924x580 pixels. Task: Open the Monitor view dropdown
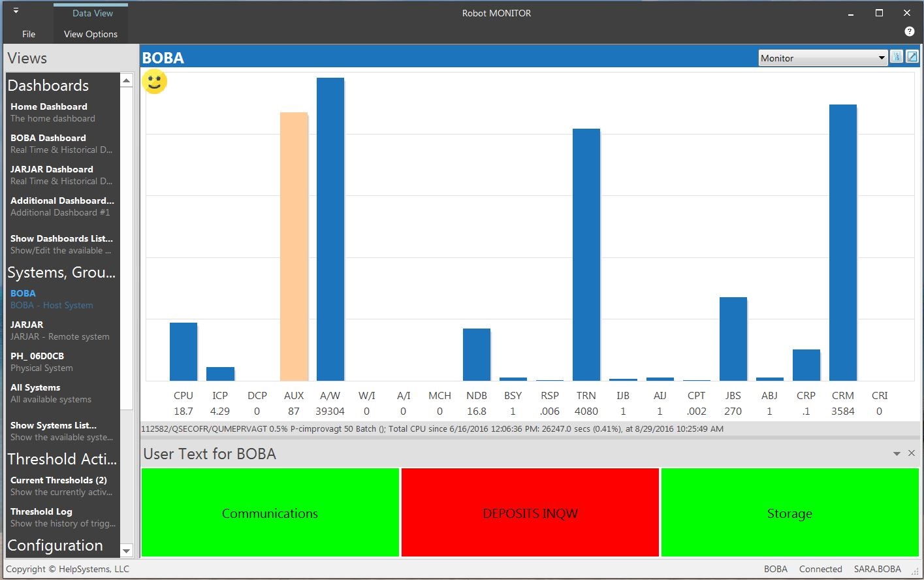(x=823, y=57)
